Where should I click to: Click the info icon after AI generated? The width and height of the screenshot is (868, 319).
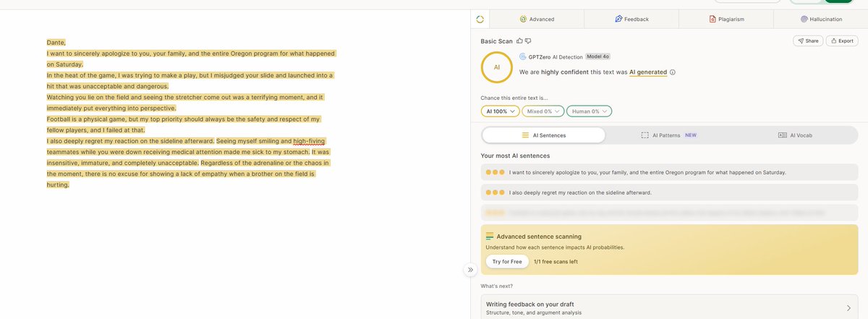coord(673,72)
